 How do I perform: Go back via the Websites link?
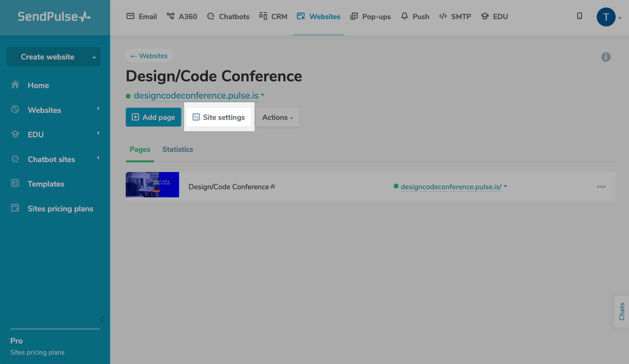coord(149,56)
